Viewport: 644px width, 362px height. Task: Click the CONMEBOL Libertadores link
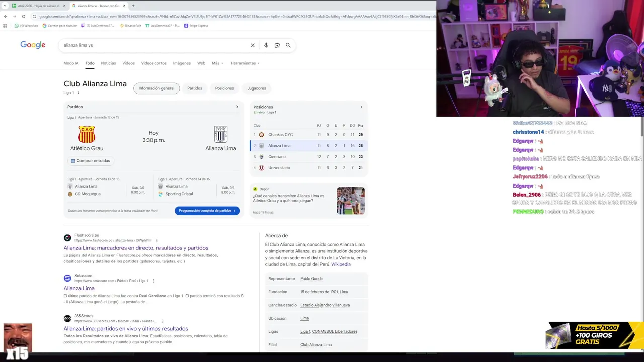click(x=335, y=332)
